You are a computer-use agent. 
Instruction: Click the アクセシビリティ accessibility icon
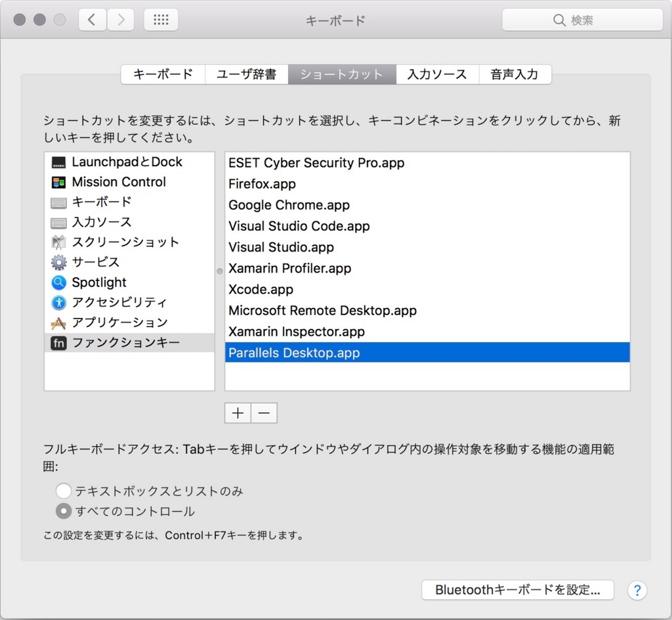[x=58, y=303]
